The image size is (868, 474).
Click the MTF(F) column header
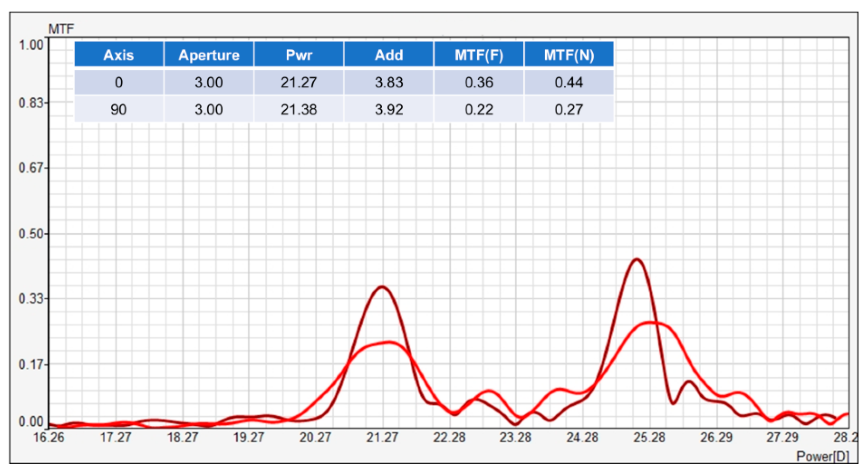click(479, 55)
